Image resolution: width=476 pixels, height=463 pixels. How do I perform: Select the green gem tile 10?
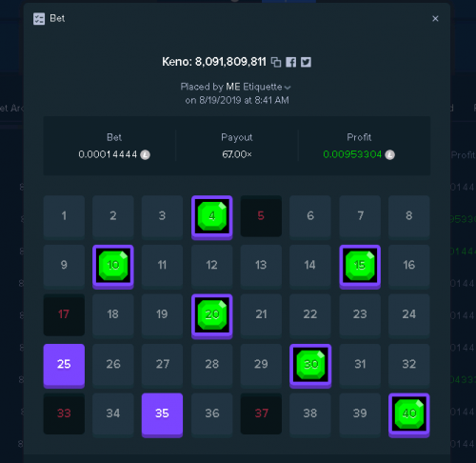pyautogui.click(x=113, y=266)
